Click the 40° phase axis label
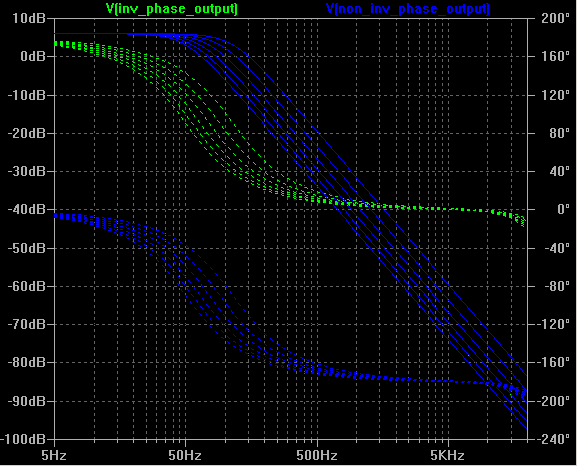577x466 pixels. (559, 171)
